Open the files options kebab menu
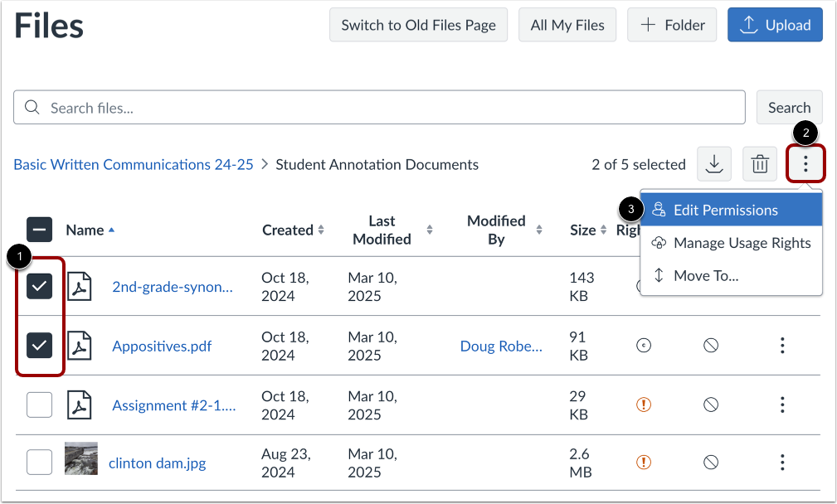This screenshot has width=837, height=504. point(805,163)
